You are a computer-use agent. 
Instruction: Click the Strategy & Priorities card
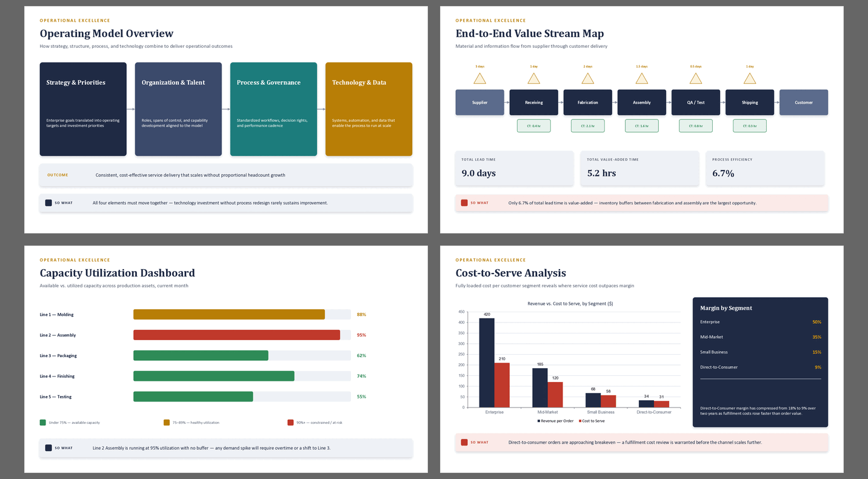click(x=83, y=109)
